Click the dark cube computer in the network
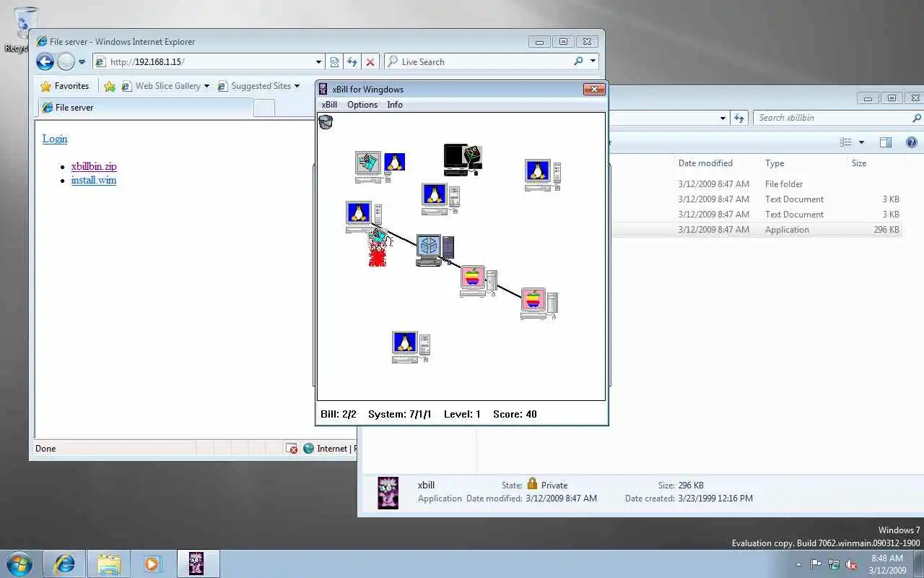Image resolution: width=924 pixels, height=578 pixels. pos(435,251)
